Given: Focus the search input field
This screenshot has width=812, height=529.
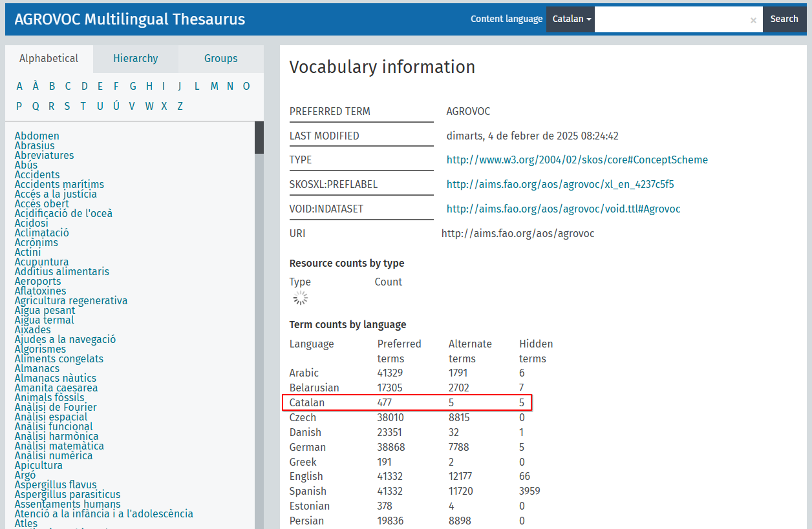Looking at the screenshot, I should point(671,19).
